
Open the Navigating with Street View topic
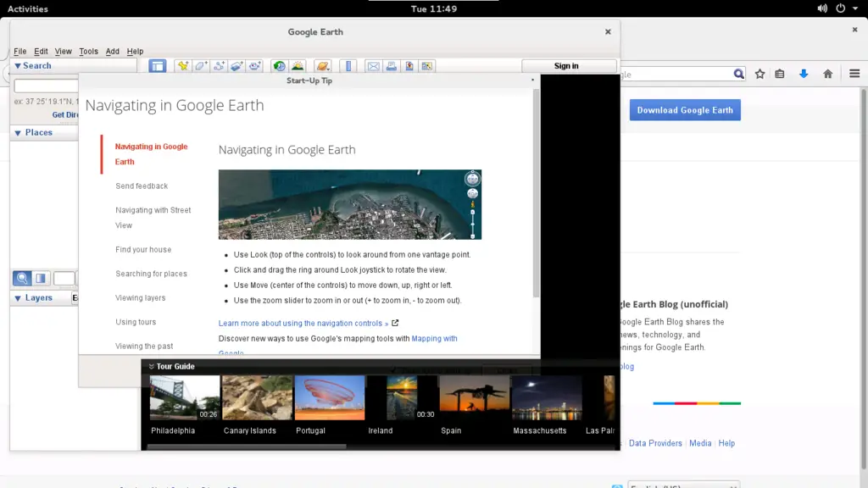click(x=153, y=218)
